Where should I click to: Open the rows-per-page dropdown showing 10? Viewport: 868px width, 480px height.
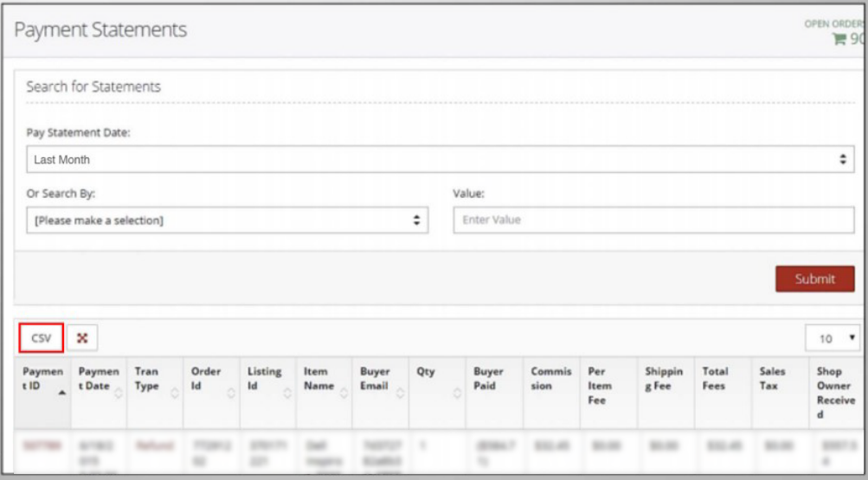(831, 339)
